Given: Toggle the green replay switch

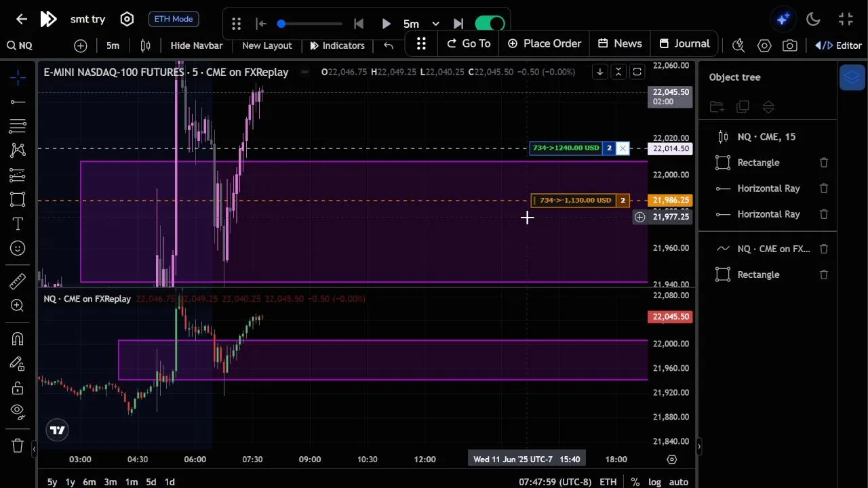Looking at the screenshot, I should [490, 24].
